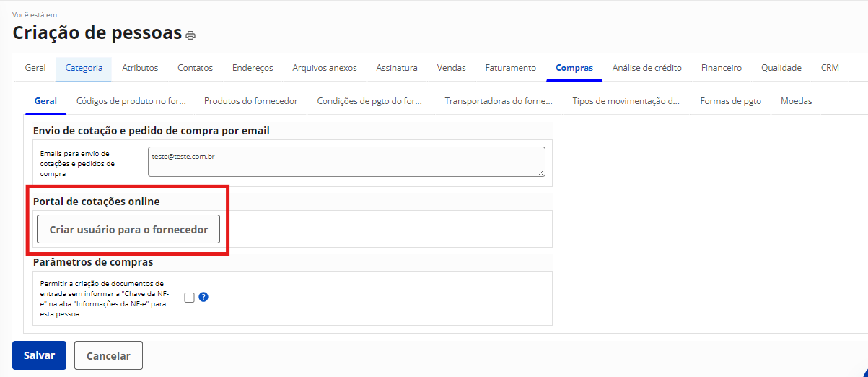Click 'Parâmetros de compras' section heading
Screen dimensions: 868x377
click(93, 262)
